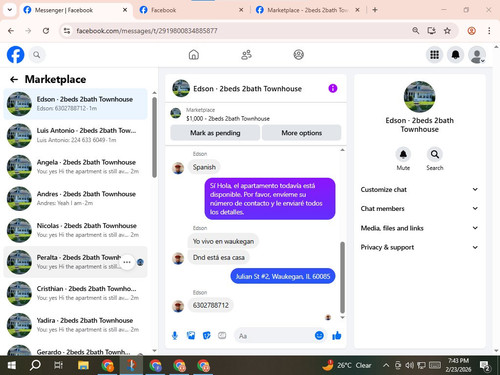The image size is (500, 375).
Task: Open Nicolas conversation
Action: [75, 230]
